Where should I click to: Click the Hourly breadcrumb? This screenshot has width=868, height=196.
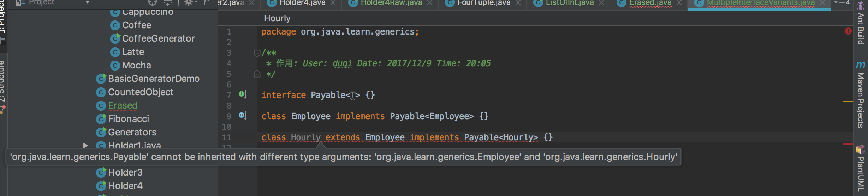coord(277,18)
